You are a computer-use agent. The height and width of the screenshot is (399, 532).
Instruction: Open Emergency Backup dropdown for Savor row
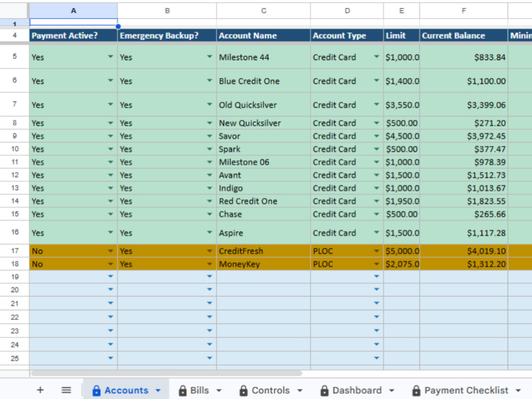tap(210, 136)
